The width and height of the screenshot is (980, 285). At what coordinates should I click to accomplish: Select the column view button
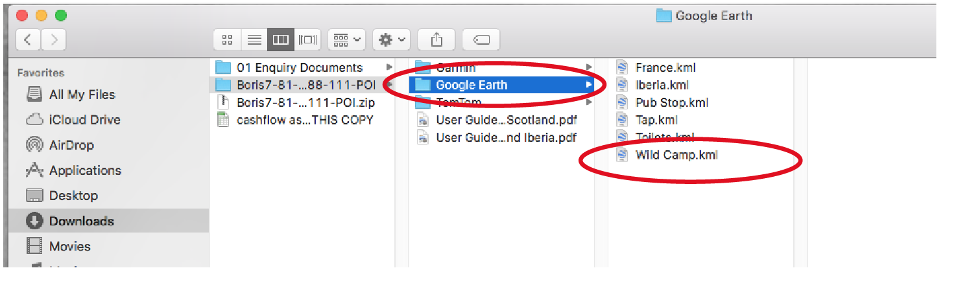[x=280, y=40]
